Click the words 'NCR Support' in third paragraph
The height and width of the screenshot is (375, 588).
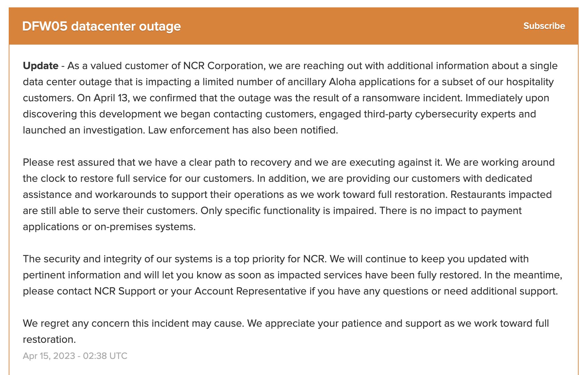click(x=125, y=291)
